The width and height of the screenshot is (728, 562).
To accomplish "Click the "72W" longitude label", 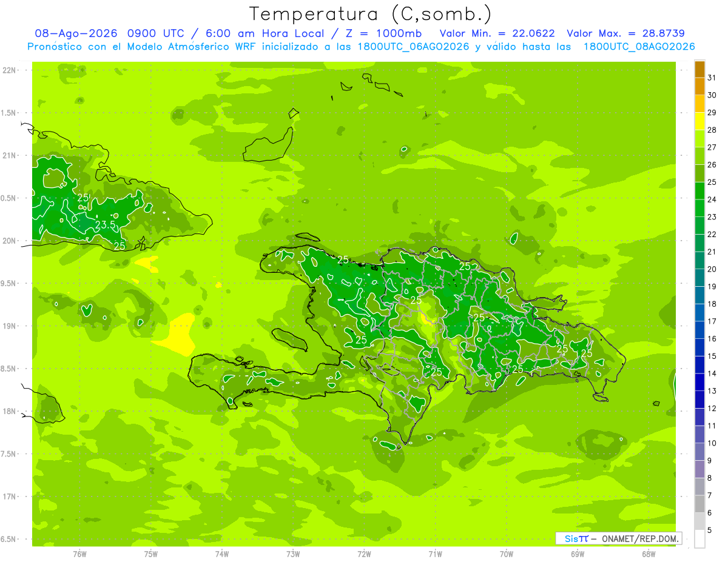I will click(364, 553).
